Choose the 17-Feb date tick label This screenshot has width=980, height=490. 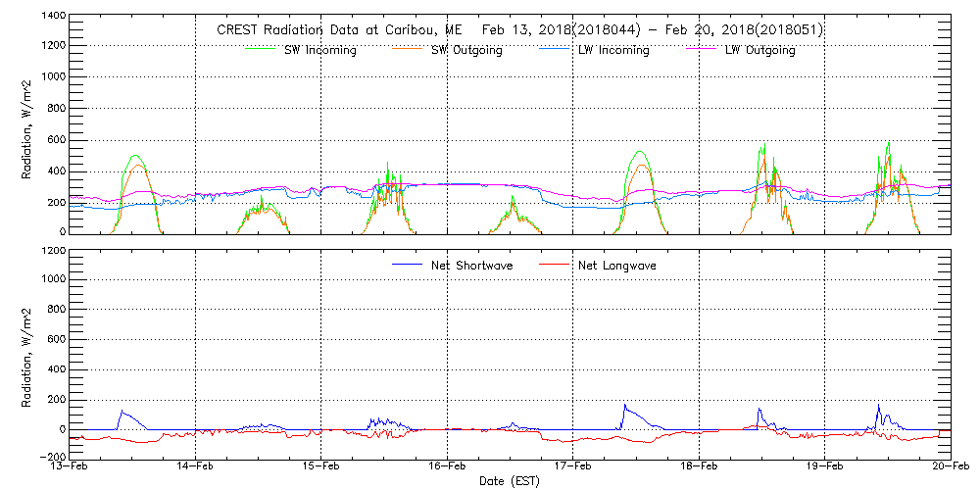573,467
